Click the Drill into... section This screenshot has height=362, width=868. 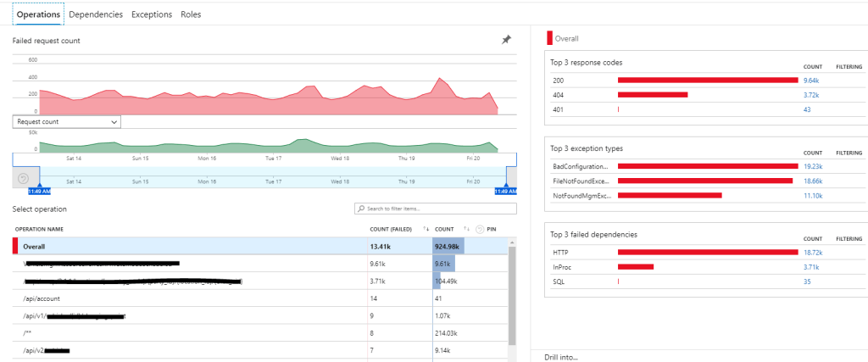point(561,357)
